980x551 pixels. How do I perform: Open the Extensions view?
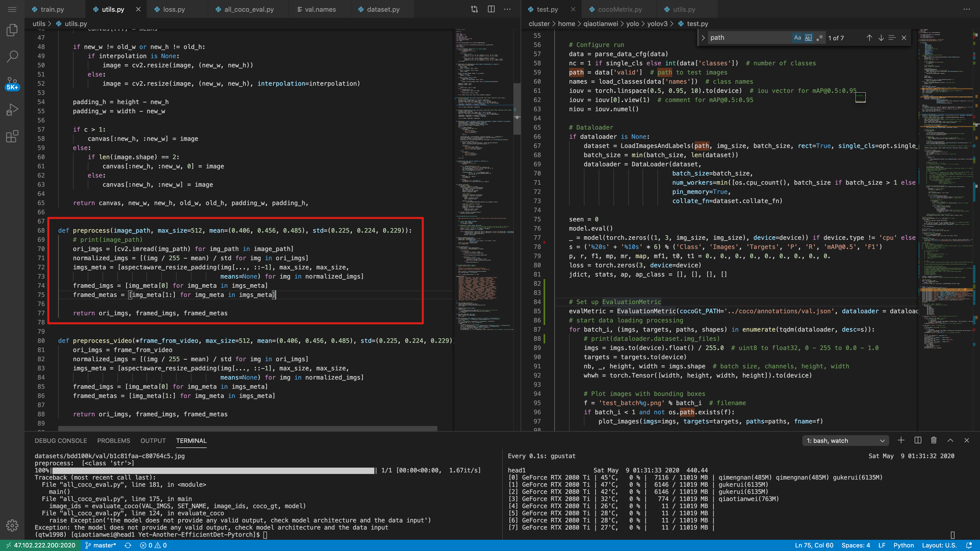(x=12, y=136)
